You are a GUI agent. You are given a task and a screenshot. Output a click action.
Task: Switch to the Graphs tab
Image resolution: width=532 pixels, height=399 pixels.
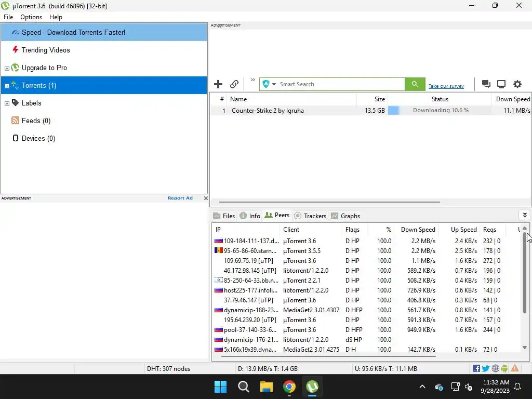point(345,216)
